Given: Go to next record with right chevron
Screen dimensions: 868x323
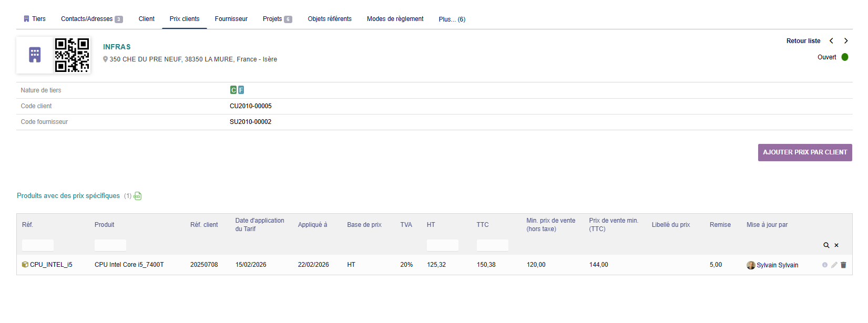Looking at the screenshot, I should [846, 41].
